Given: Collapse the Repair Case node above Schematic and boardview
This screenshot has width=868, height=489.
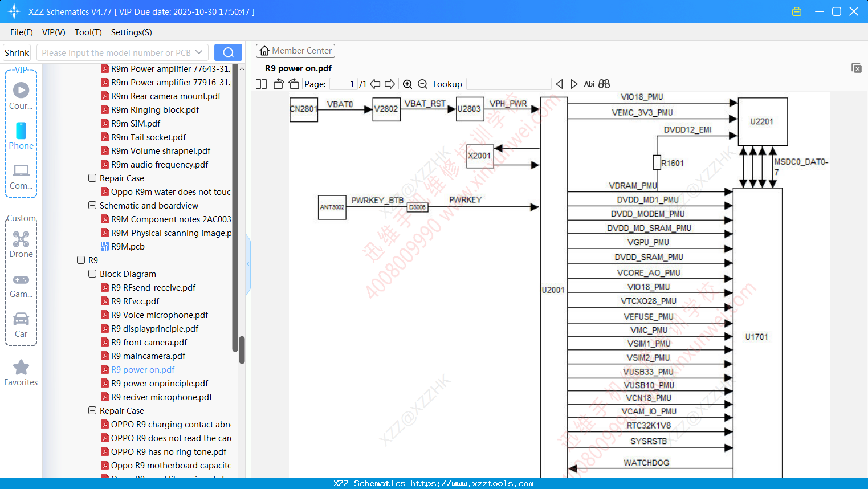Looking at the screenshot, I should [x=92, y=178].
